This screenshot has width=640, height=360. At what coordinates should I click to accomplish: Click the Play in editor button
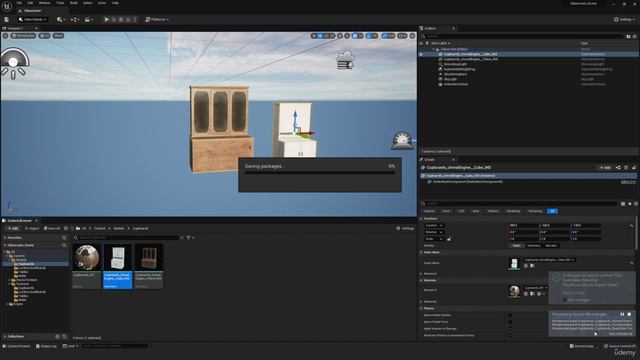107,19
